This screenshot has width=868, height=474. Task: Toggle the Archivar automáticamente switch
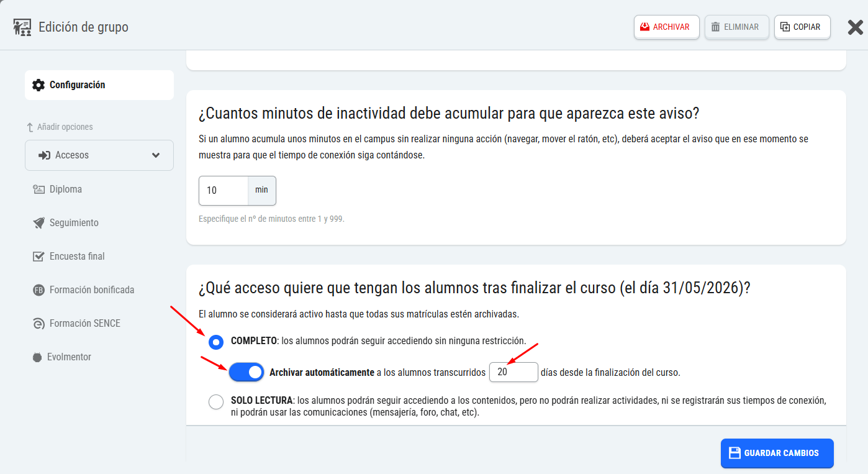(246, 372)
